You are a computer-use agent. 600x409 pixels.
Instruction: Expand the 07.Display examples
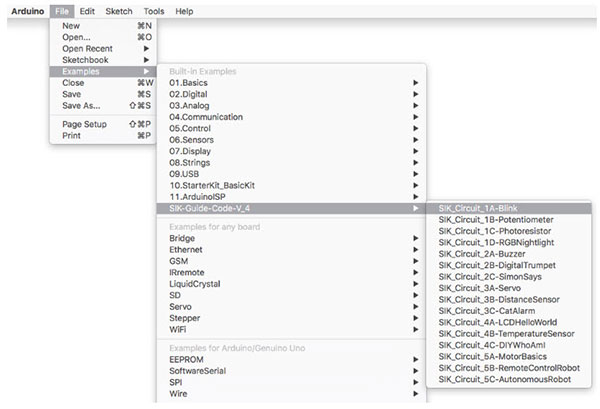pyautogui.click(x=291, y=151)
